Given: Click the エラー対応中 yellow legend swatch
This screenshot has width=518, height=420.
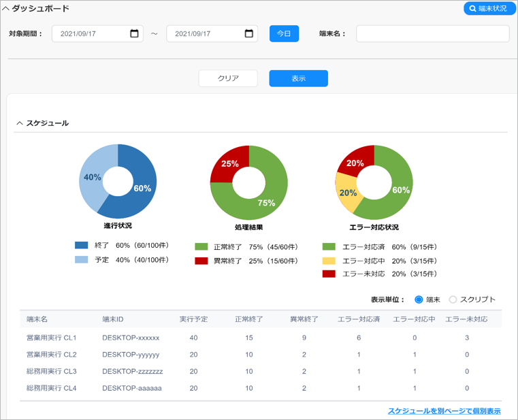Looking at the screenshot, I should (x=329, y=261).
